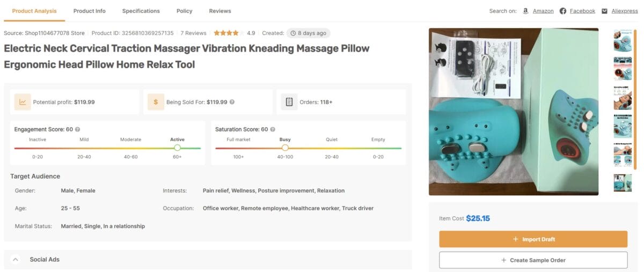Click the Aliexpress envelope icon
The height and width of the screenshot is (272, 644).
coord(604,11)
